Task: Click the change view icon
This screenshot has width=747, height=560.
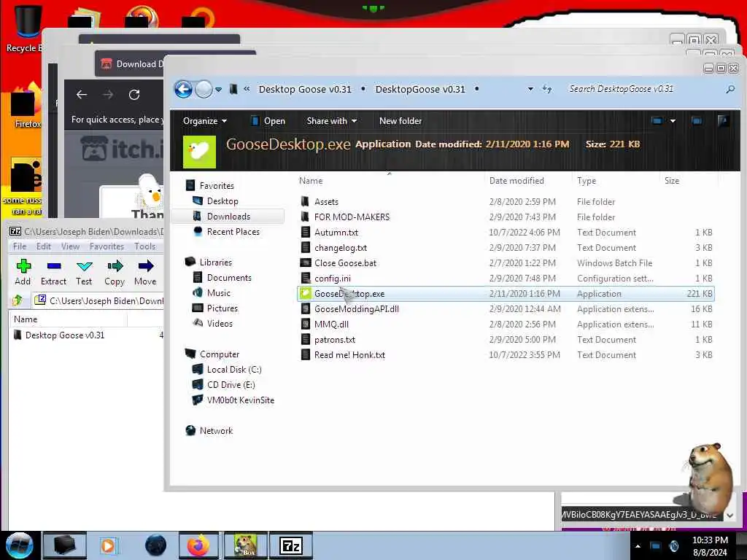Action: (657, 121)
